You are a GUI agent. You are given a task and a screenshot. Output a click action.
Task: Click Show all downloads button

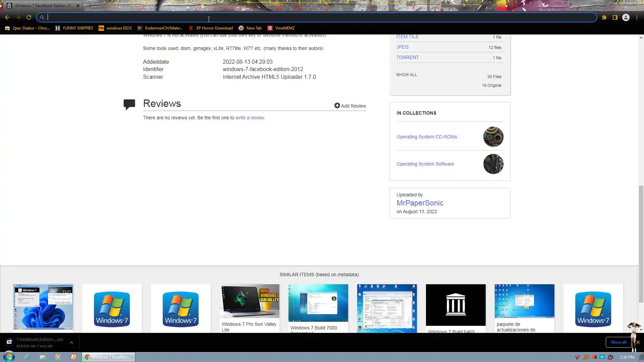(618, 342)
